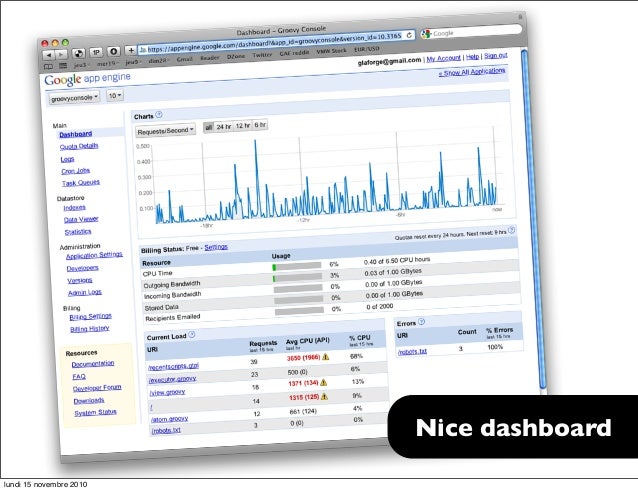Open /recentscripts.gtpl URI link
The width and height of the screenshot is (638, 491).
174,366
